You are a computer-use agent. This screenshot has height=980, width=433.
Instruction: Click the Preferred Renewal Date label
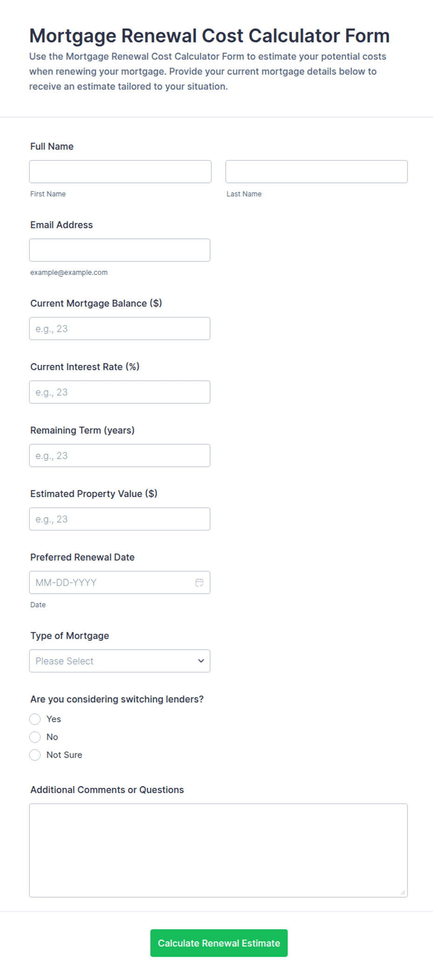point(82,557)
